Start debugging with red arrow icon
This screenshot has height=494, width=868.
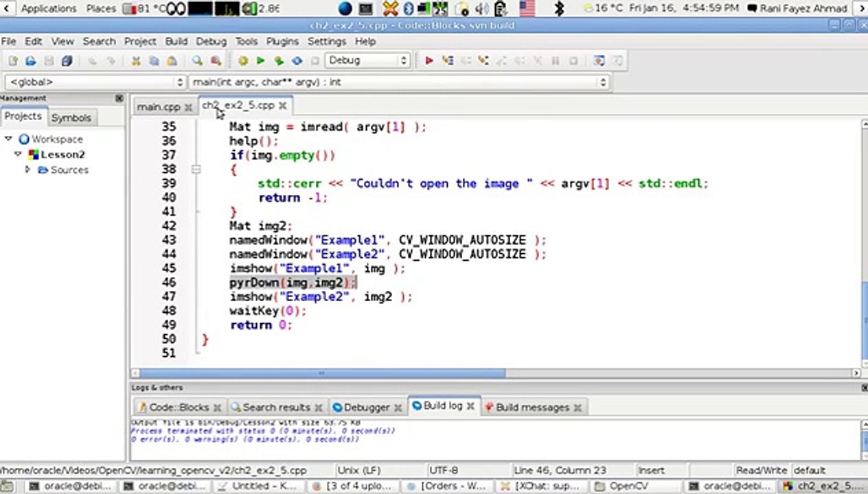click(429, 60)
